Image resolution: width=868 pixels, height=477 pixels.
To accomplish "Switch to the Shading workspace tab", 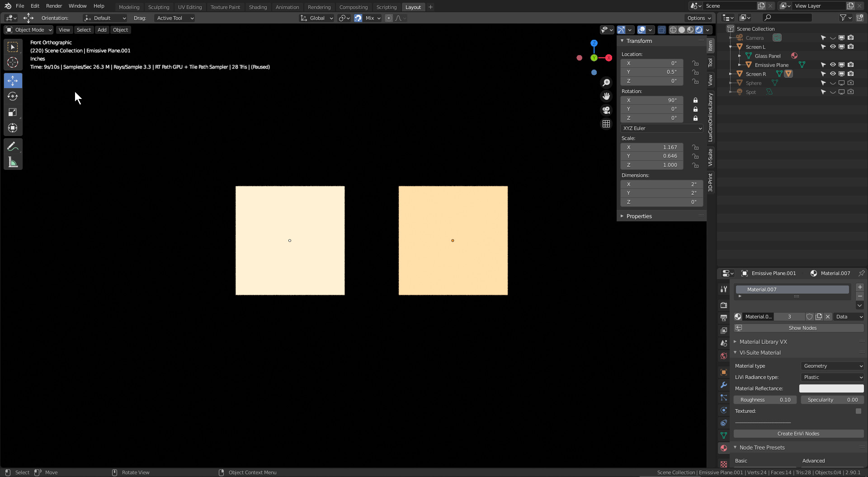I will (x=258, y=7).
